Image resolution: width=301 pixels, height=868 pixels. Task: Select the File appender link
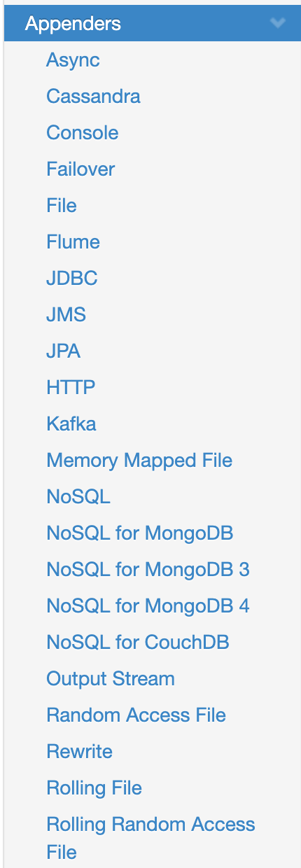[62, 206]
